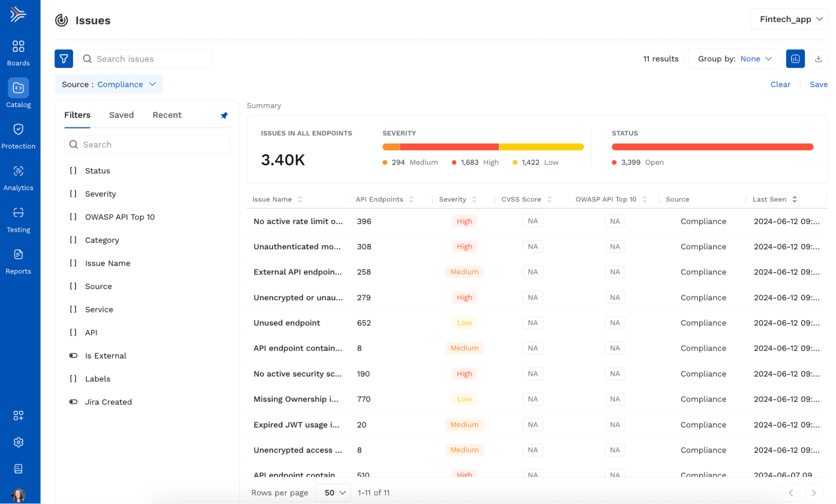
Task: Unpin the filters panel pin icon
Action: pyautogui.click(x=224, y=115)
